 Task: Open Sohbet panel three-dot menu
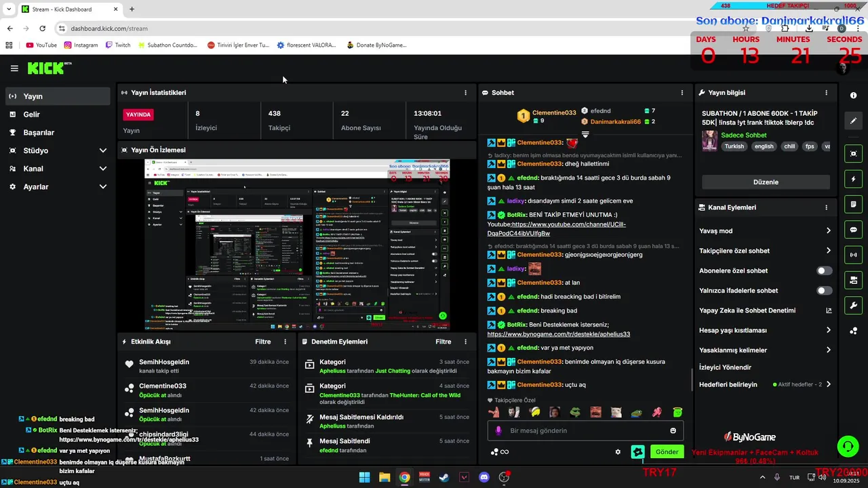pos(682,93)
